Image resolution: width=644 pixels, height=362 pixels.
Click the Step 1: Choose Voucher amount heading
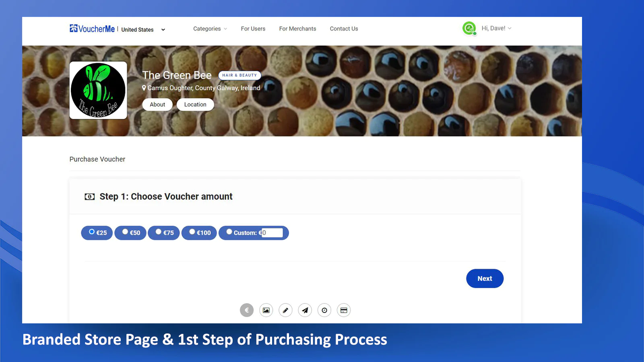click(x=166, y=197)
